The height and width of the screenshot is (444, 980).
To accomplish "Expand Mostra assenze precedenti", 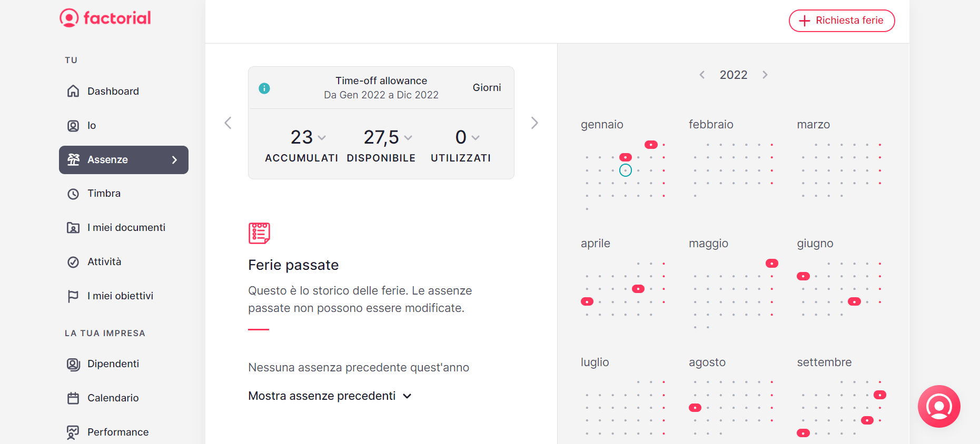I will [x=330, y=396].
